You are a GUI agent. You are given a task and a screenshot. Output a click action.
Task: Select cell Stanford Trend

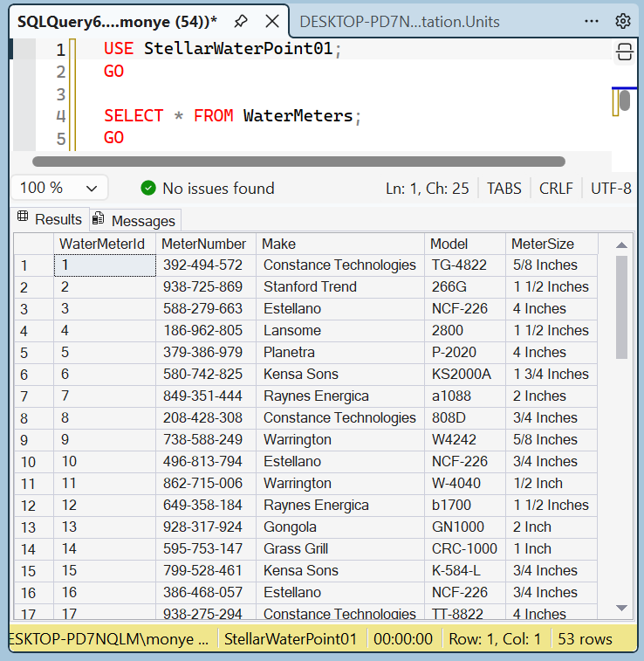point(340,287)
